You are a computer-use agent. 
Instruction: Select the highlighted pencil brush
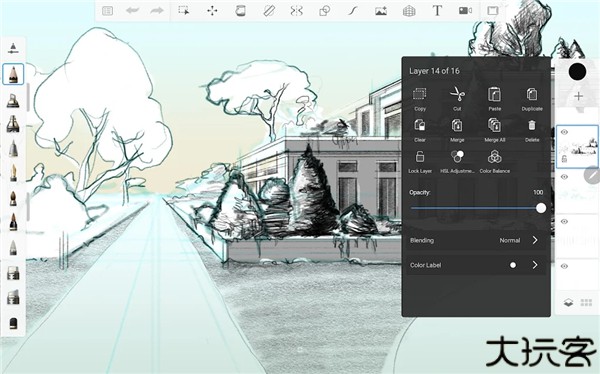[13, 74]
